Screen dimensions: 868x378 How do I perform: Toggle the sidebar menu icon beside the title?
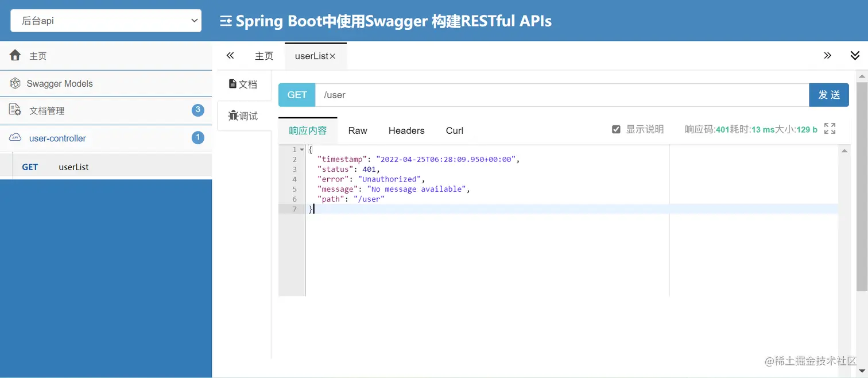(x=226, y=21)
